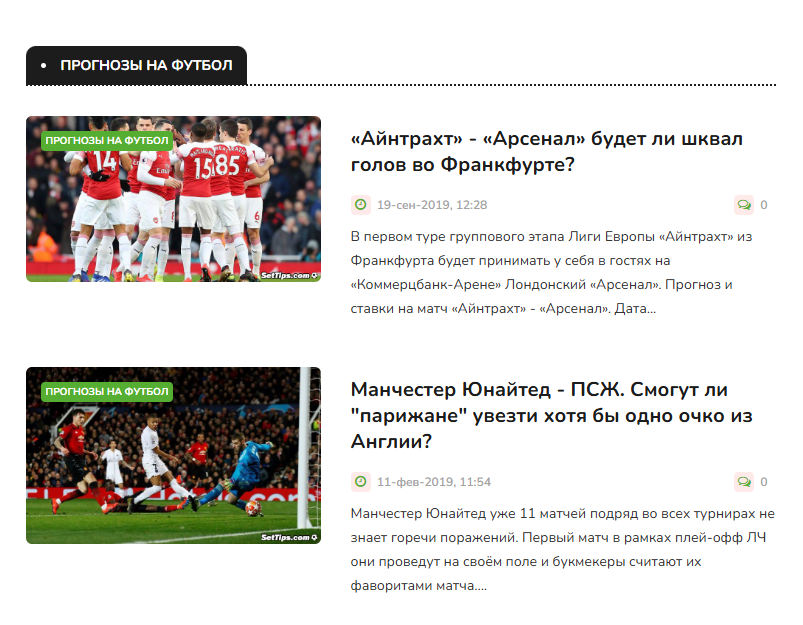Open article «Айнтрахт» - «Арсенал» headline

click(546, 152)
